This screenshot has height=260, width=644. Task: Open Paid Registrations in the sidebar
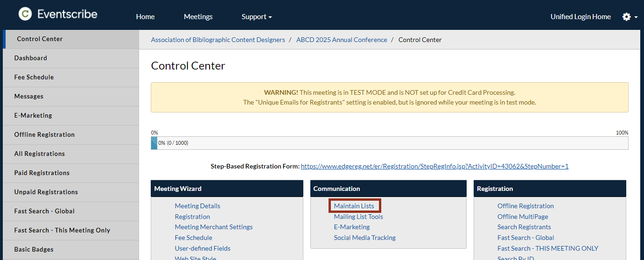tap(71, 173)
